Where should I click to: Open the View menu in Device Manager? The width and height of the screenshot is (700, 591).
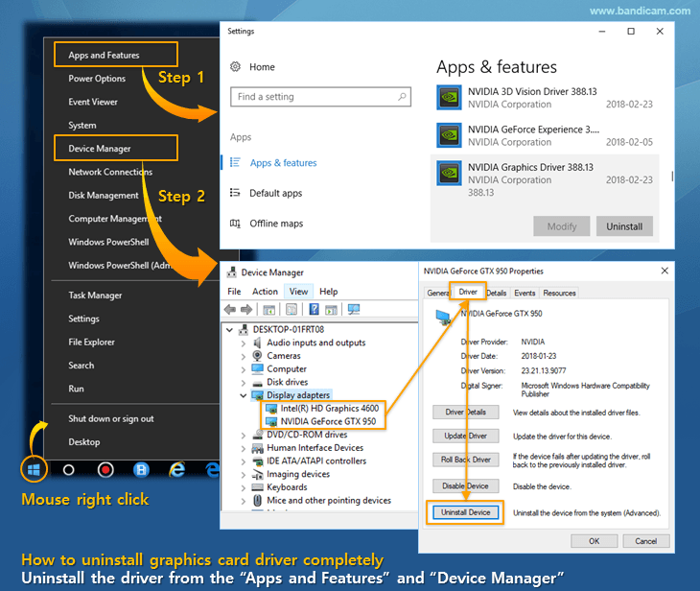coord(298,292)
